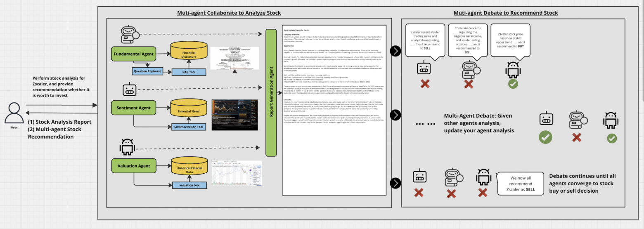Click the '... ...' ellipsis text
This screenshot has width=644, height=229.
coord(425,123)
